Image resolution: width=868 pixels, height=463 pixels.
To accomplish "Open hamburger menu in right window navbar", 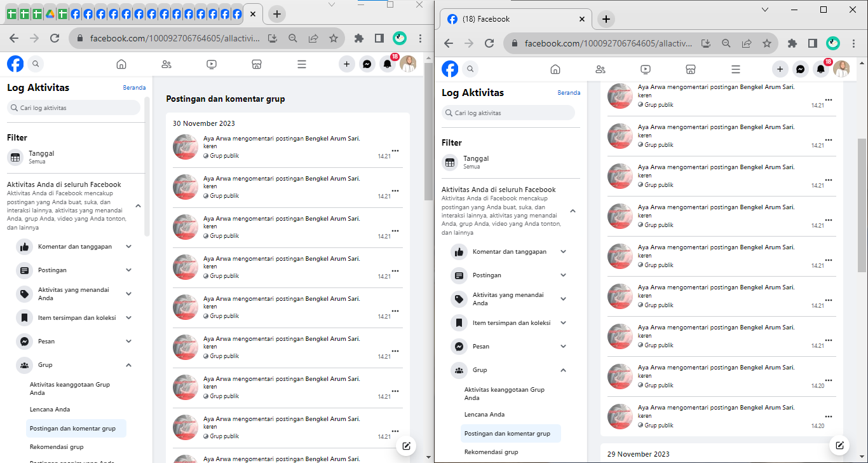I will pos(736,69).
